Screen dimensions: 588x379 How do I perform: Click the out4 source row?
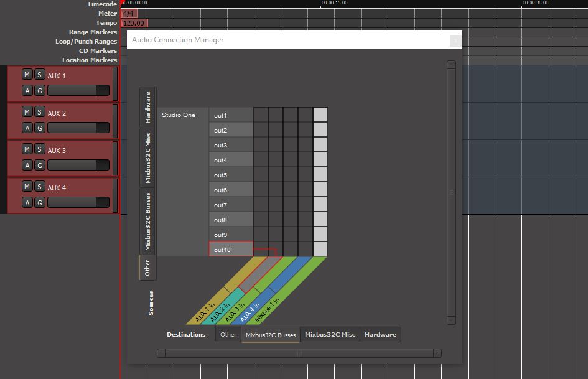tap(231, 160)
